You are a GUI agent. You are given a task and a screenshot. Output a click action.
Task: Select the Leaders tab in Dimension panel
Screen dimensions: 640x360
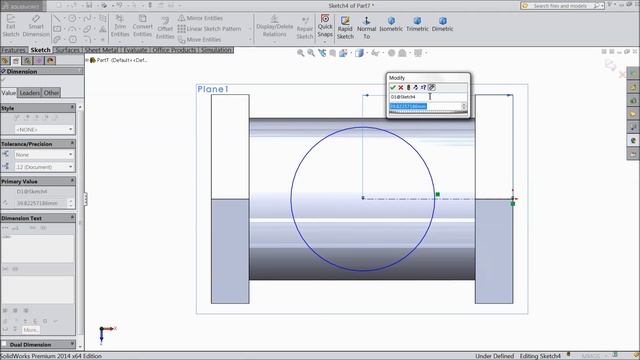(x=30, y=93)
